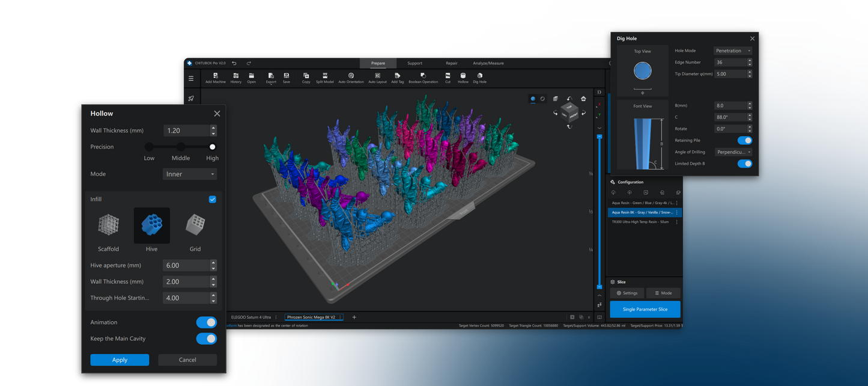The image size is (868, 386).
Task: Click the Auto Layout icon
Action: [x=377, y=76]
